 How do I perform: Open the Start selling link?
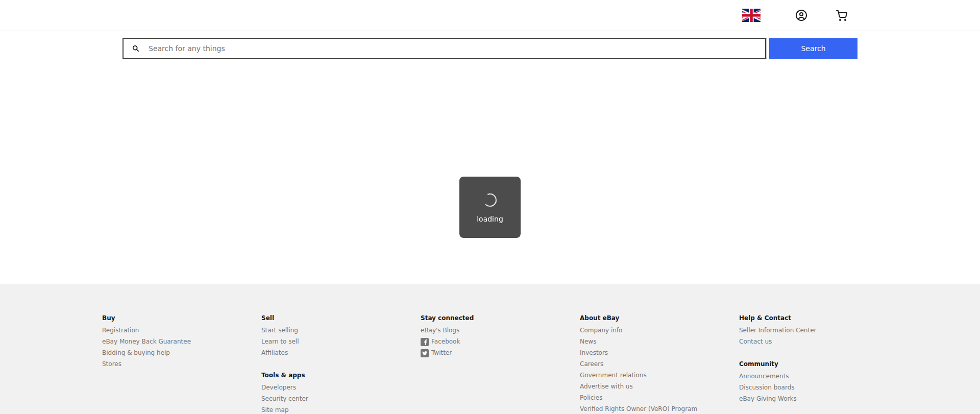(280, 330)
